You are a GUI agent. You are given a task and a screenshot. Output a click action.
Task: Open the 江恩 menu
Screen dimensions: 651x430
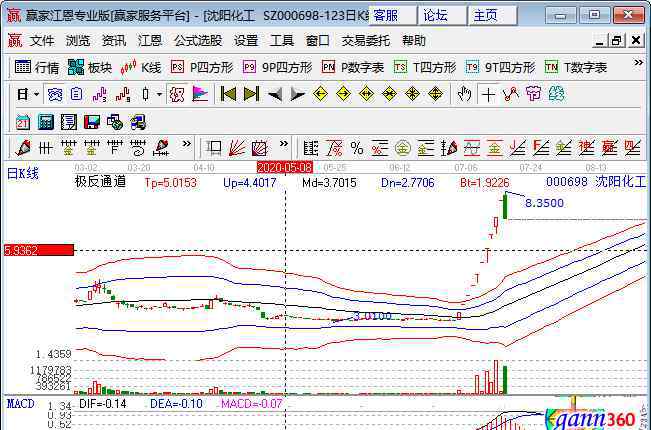(150, 41)
